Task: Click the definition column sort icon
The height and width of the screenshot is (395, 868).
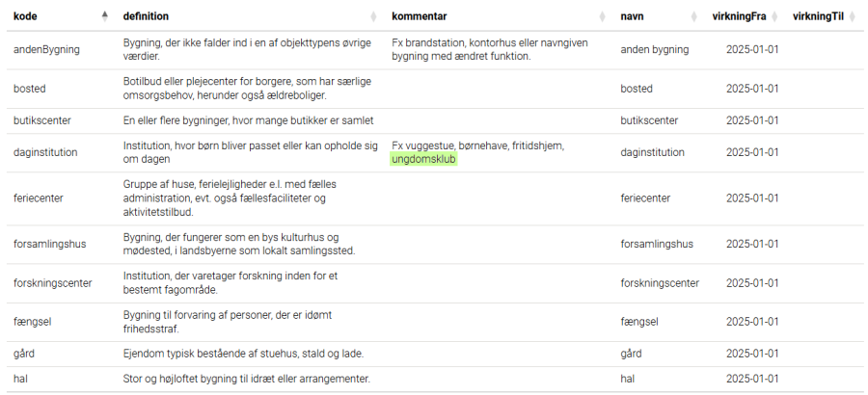Action: [373, 16]
